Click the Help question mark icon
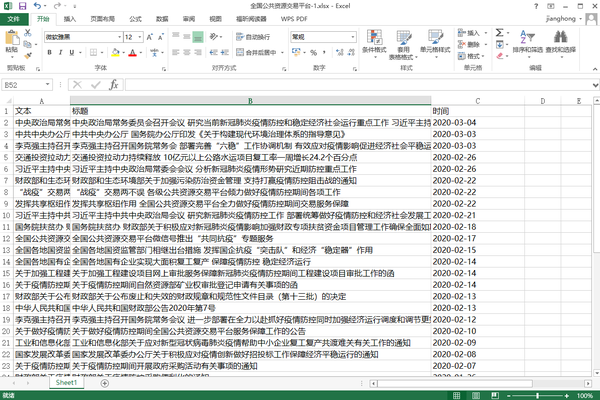Image resolution: width=600 pixels, height=400 pixels. [536, 6]
